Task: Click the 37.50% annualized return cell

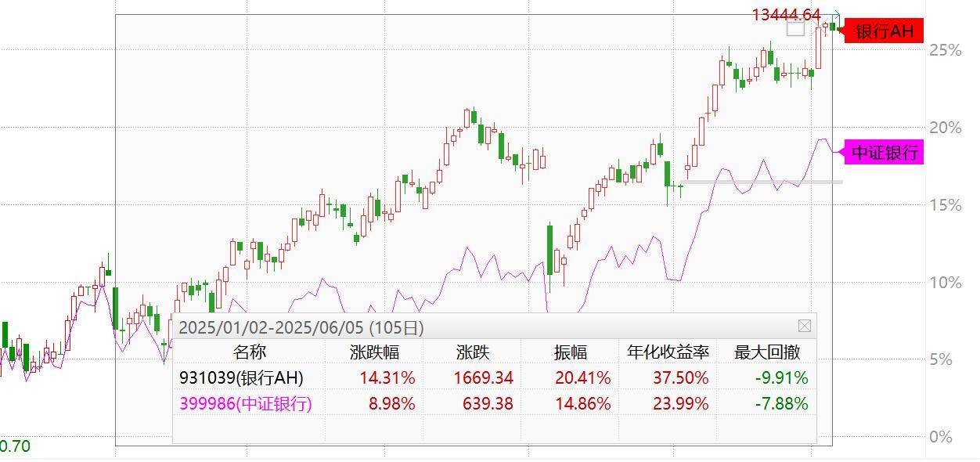Action: pyautogui.click(x=680, y=377)
